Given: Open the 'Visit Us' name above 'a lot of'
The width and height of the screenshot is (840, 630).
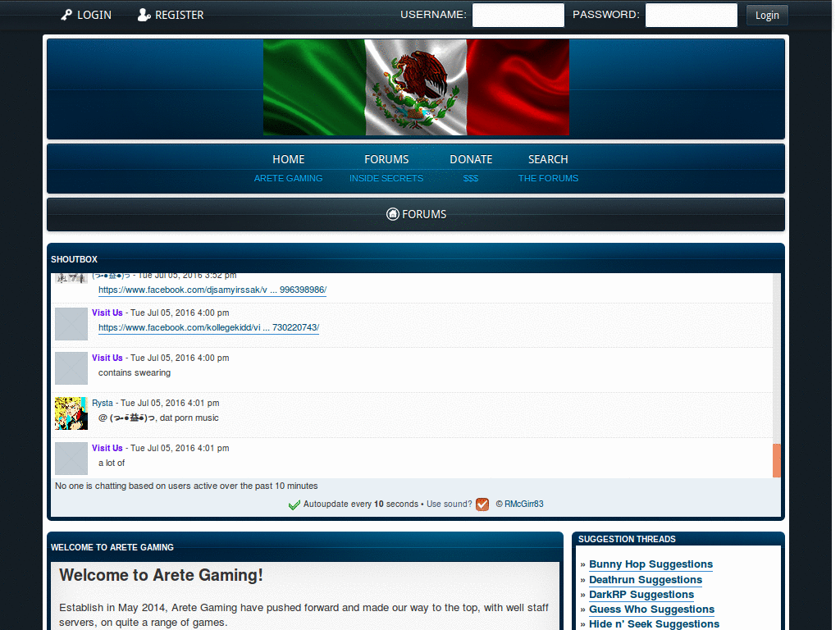Looking at the screenshot, I should pyautogui.click(x=107, y=448).
